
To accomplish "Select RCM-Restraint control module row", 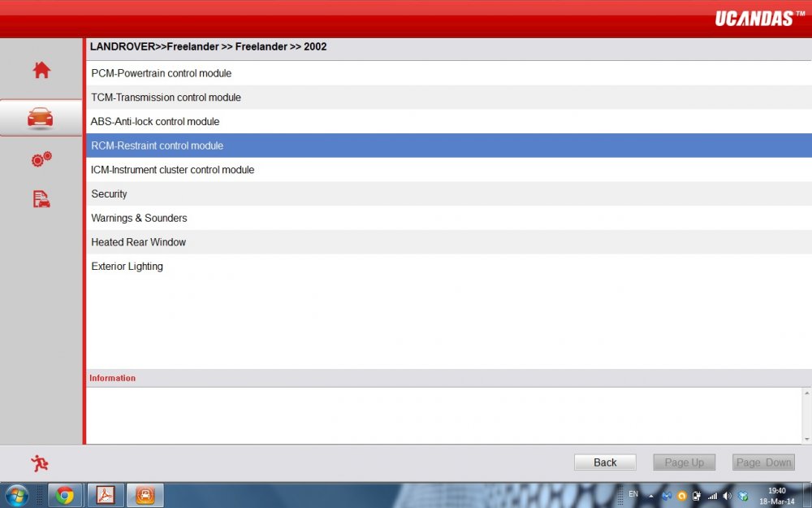I will click(x=448, y=145).
